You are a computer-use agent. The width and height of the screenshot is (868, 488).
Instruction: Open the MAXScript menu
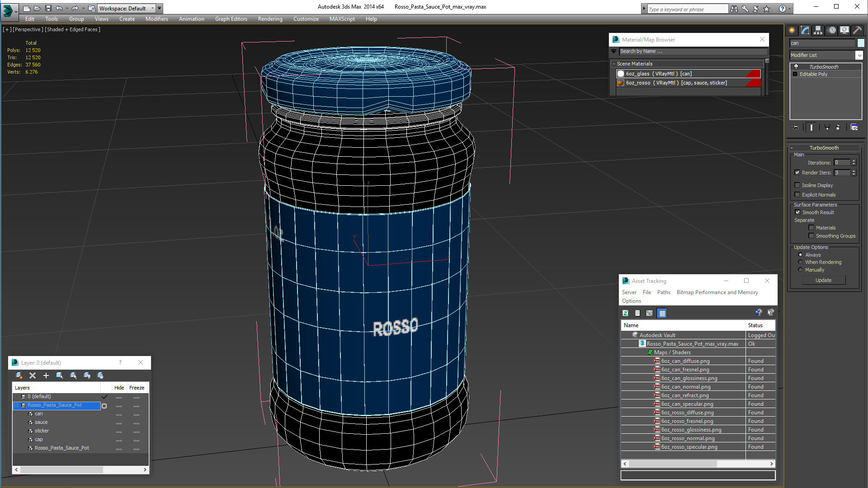point(342,19)
